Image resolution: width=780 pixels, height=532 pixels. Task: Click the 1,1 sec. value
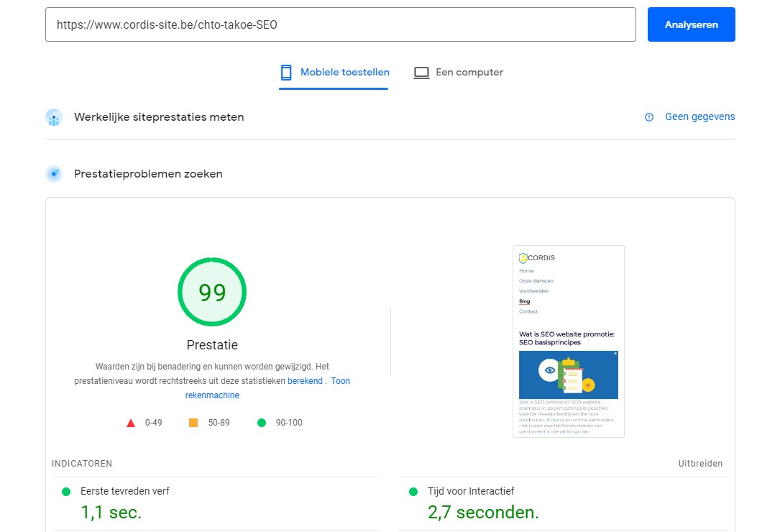coord(111,512)
